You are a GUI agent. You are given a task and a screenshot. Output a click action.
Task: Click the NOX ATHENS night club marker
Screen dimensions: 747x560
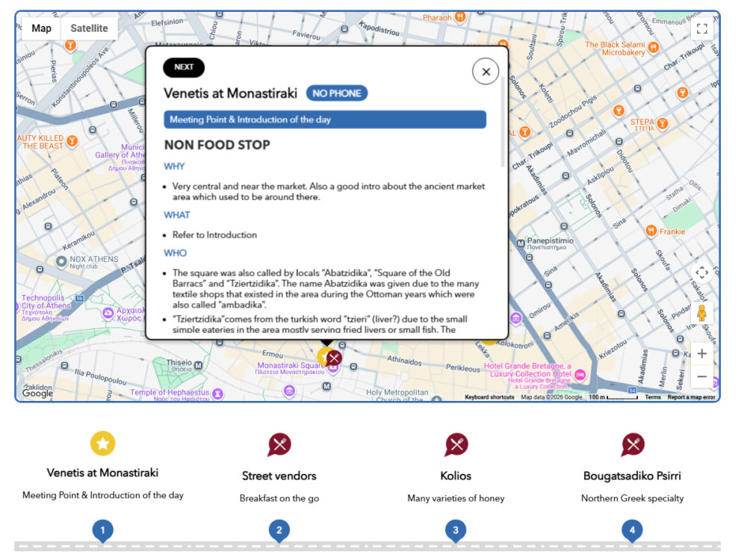61,261
